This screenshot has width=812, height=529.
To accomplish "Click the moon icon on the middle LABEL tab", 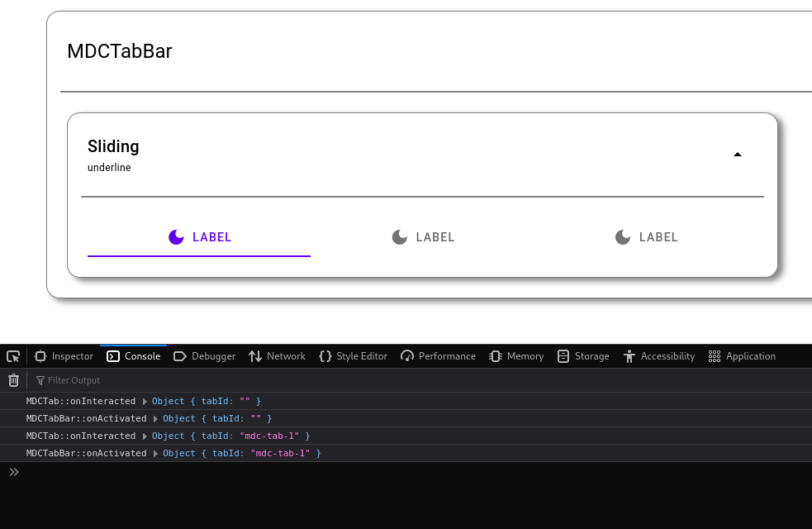I will (400, 236).
